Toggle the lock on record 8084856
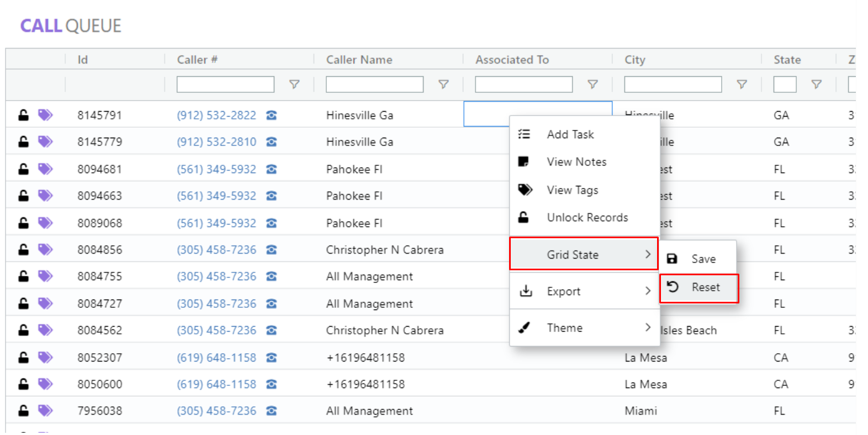The height and width of the screenshot is (435, 868). 23,250
